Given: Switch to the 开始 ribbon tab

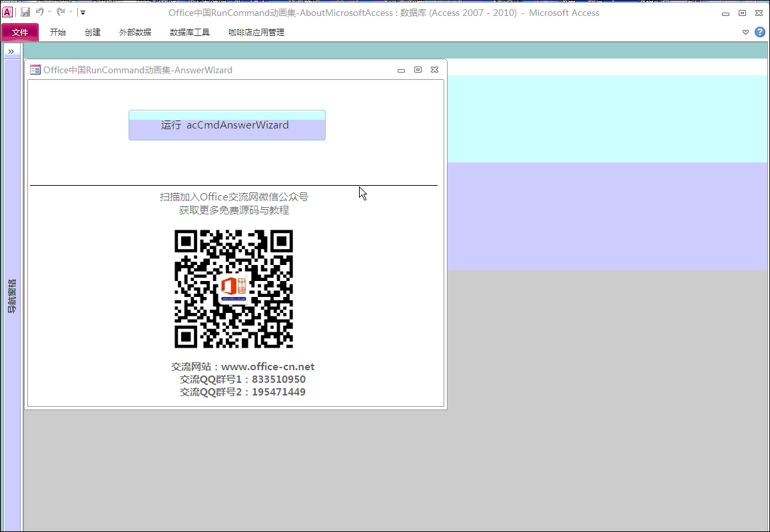Looking at the screenshot, I should [57, 33].
